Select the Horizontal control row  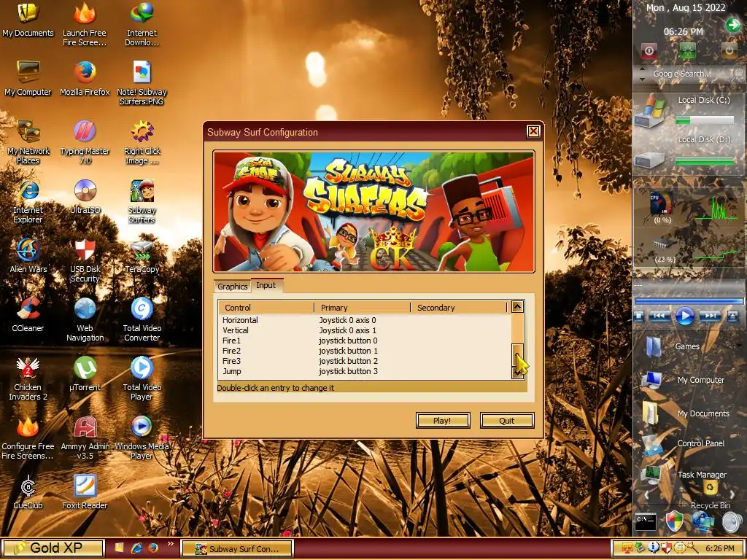(x=365, y=320)
